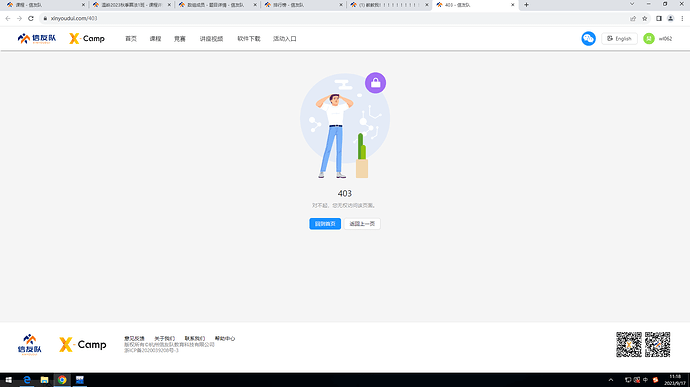Open the 课程 menu item
Screen dimensions: 690x387
(x=155, y=39)
